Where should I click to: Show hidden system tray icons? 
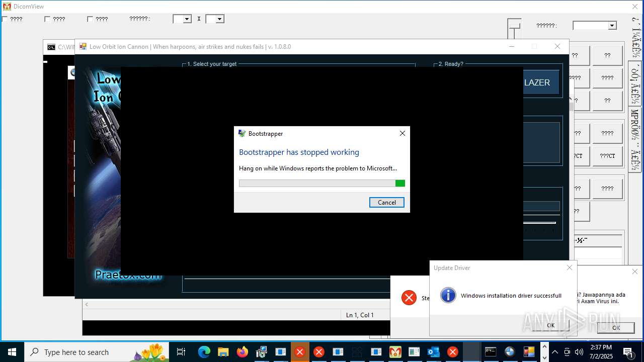[555, 352]
